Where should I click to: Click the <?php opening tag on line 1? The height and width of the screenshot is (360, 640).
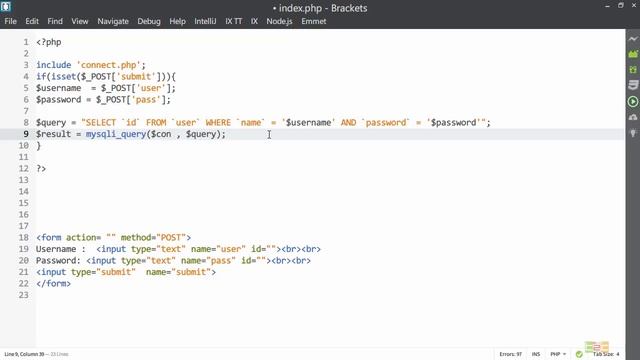pyautogui.click(x=49, y=42)
